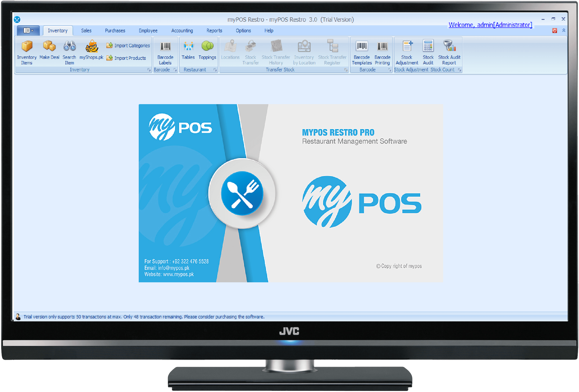Click the trial version status message
The width and height of the screenshot is (579, 392).
coord(144,317)
